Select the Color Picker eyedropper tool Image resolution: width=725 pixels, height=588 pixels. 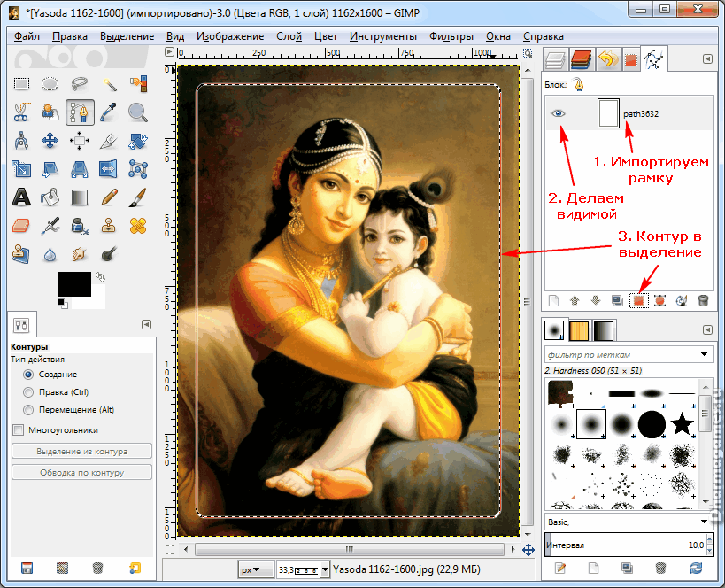[109, 112]
